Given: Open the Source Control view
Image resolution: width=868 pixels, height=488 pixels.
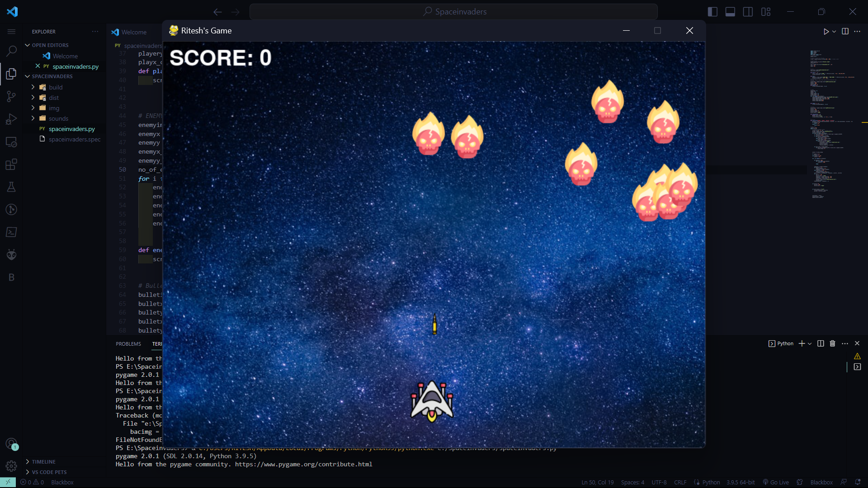Looking at the screenshot, I should 11,96.
